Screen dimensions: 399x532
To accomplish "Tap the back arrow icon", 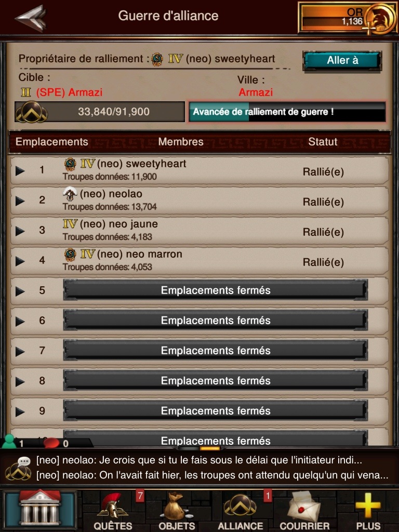I will (x=31, y=18).
